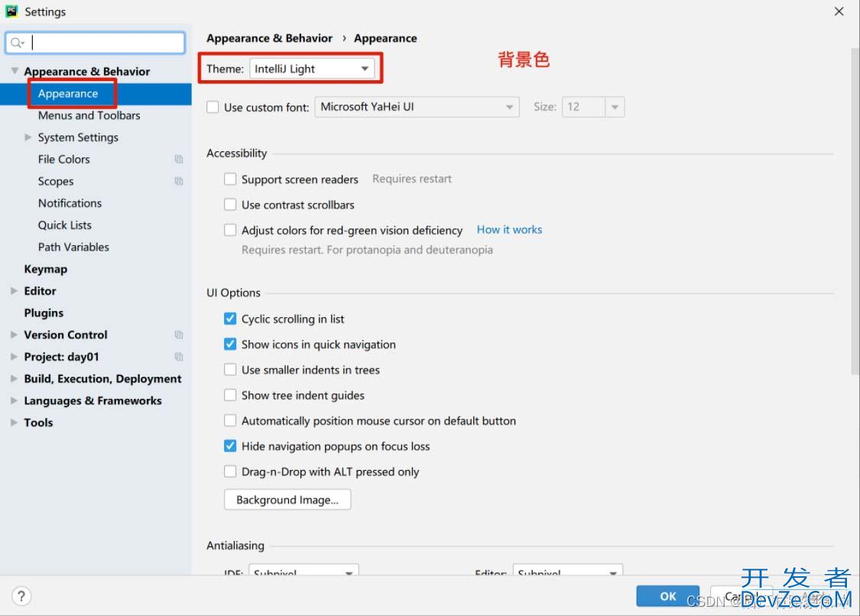
Task: Click the project-level icon beside Project: day01
Action: (x=179, y=357)
